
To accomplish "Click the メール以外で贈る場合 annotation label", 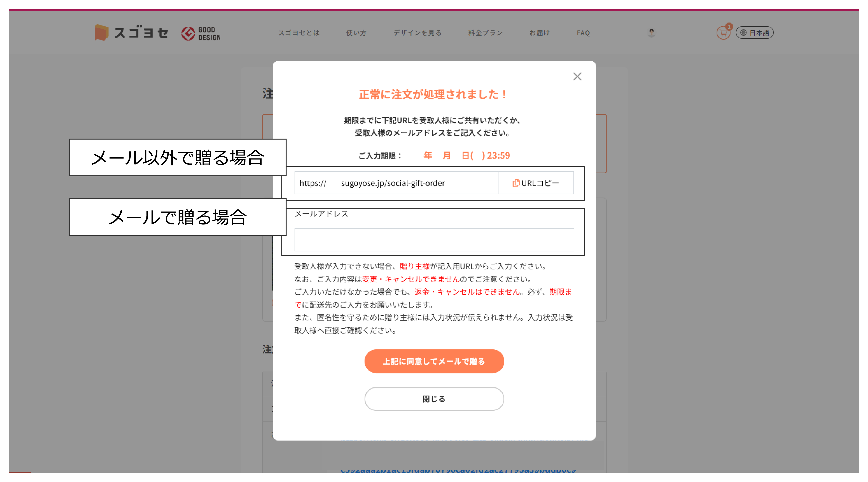I will point(177,157).
